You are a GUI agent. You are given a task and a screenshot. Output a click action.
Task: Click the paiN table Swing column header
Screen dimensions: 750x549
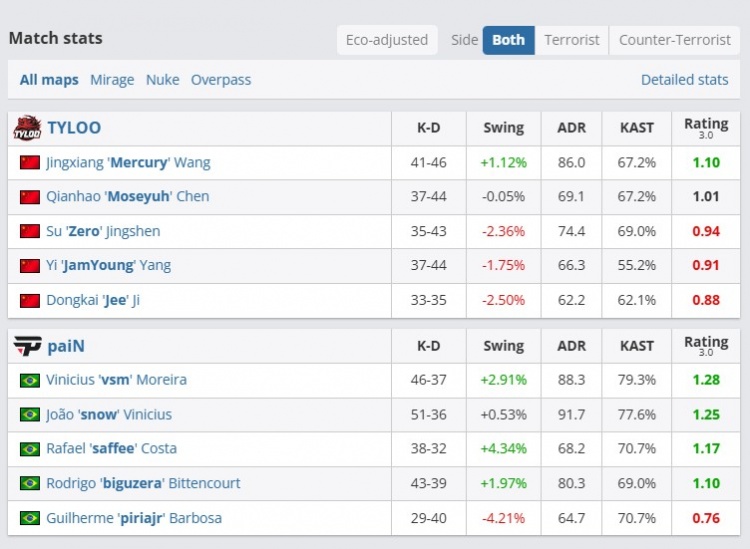[504, 346]
